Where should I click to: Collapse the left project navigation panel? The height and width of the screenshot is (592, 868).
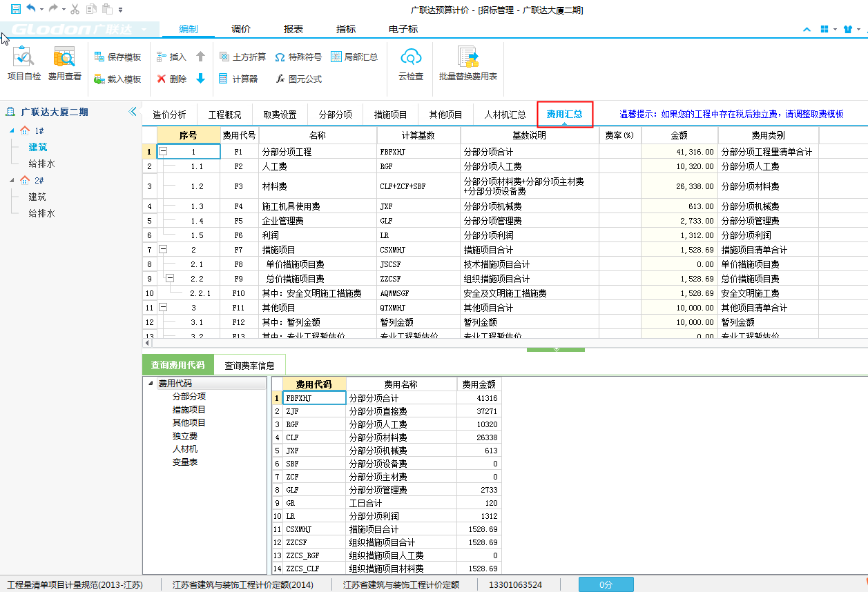point(133,112)
